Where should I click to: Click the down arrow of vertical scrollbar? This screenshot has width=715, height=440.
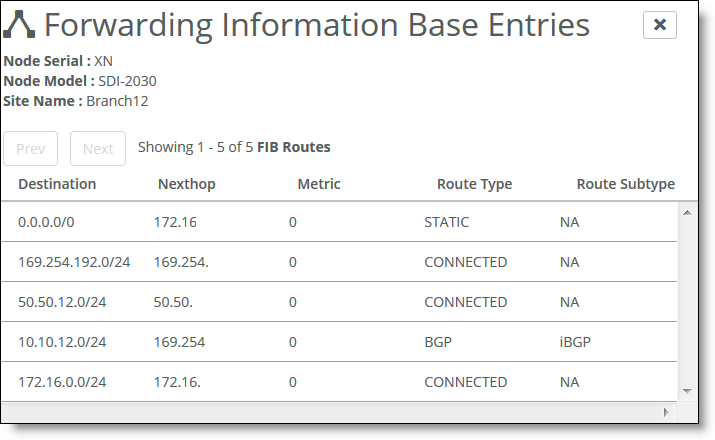click(687, 391)
